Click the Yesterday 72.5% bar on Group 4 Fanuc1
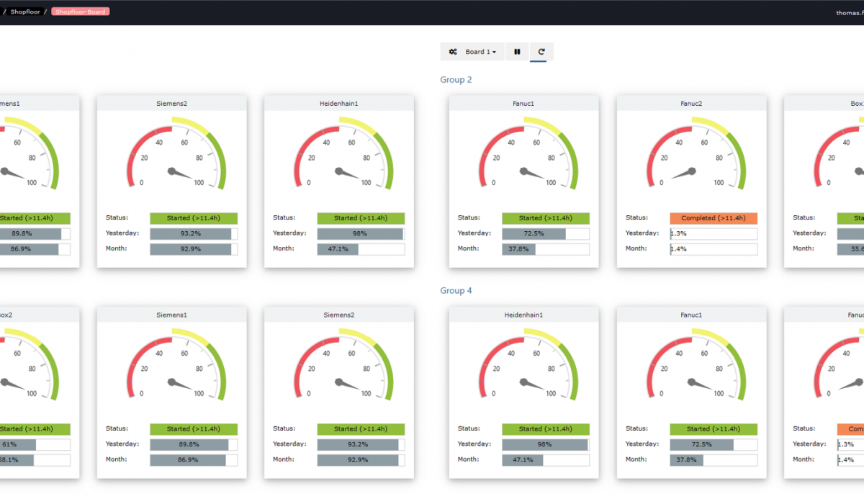The width and height of the screenshot is (864, 504). pos(714,445)
